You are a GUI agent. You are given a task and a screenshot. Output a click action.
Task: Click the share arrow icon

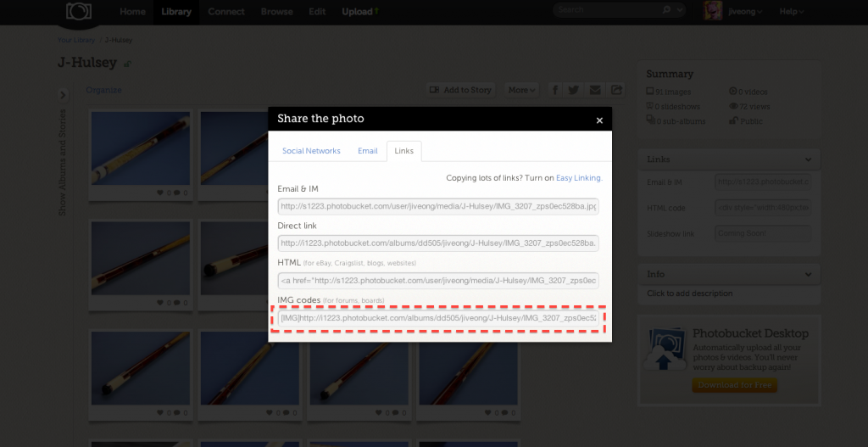(x=616, y=90)
